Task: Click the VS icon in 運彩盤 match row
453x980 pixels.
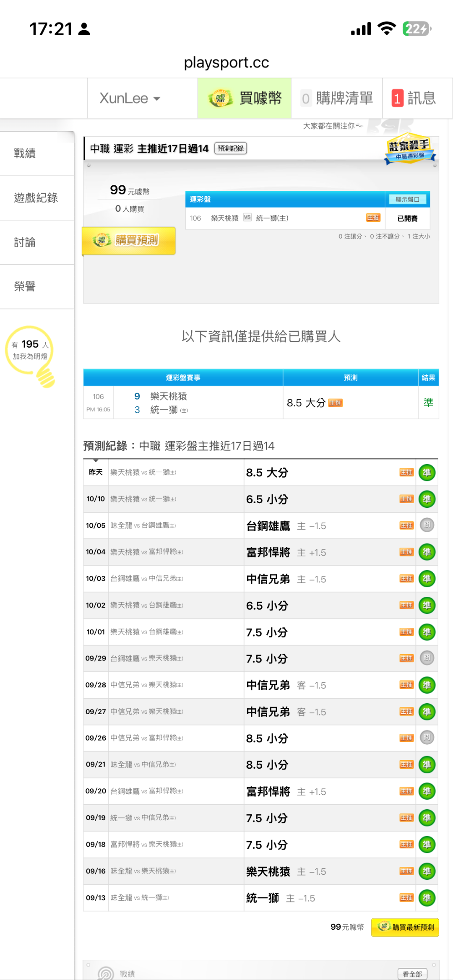Action: [247, 217]
